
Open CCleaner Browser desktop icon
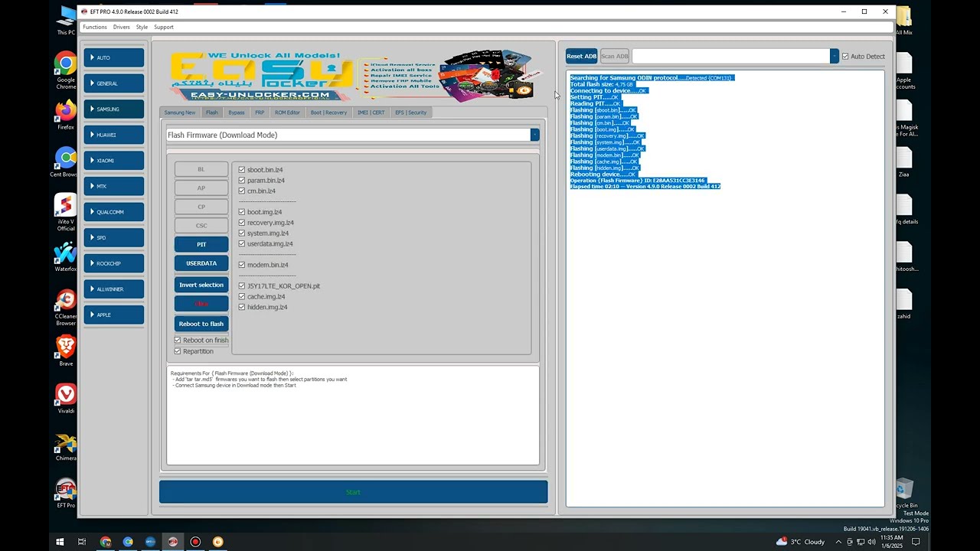66,308
